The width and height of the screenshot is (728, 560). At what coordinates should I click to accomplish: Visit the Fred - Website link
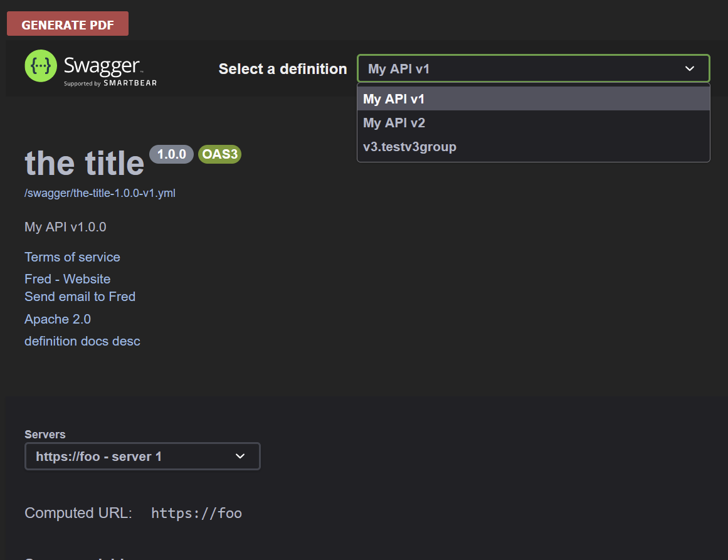[67, 278]
